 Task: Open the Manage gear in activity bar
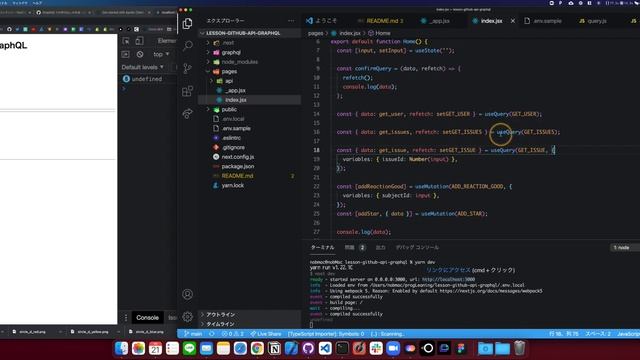187,316
